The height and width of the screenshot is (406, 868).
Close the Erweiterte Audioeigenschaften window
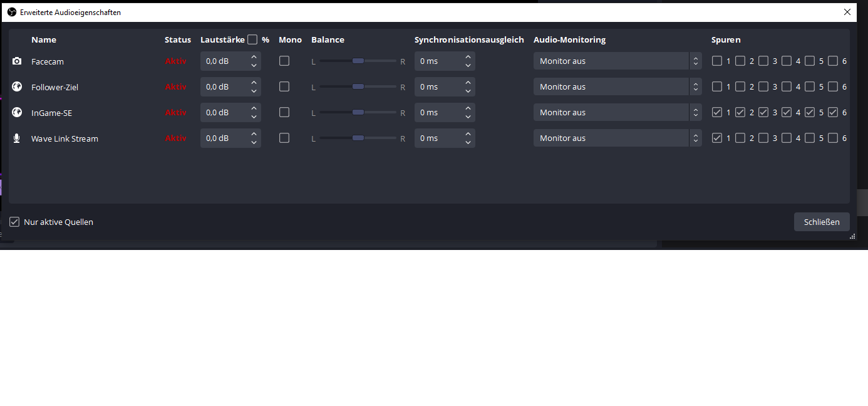pyautogui.click(x=847, y=12)
